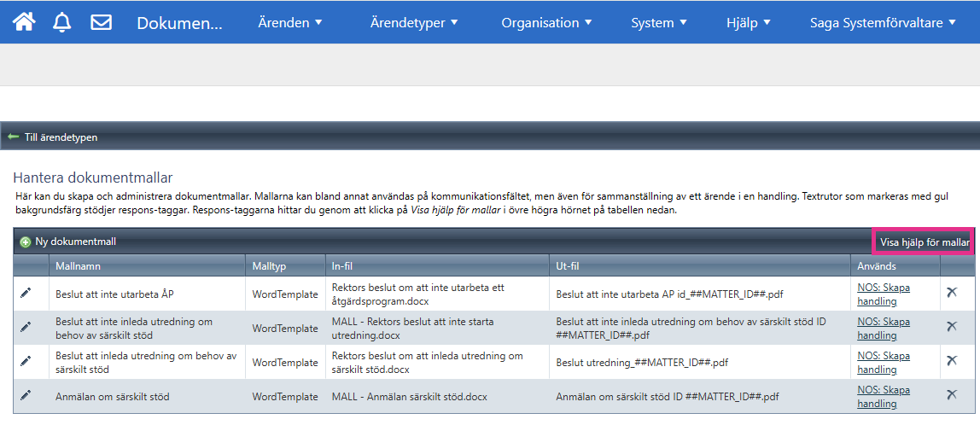Open notifications bell icon
Viewport: 980px width, 425px height.
coord(62,22)
